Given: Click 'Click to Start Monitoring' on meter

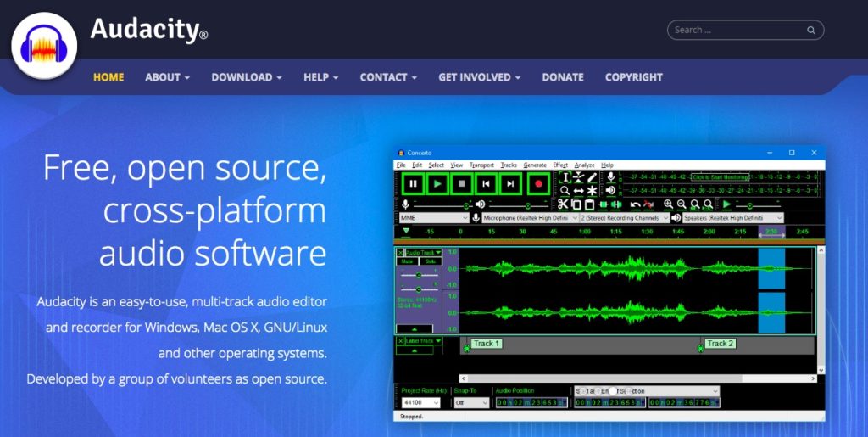Looking at the screenshot, I should 721,177.
